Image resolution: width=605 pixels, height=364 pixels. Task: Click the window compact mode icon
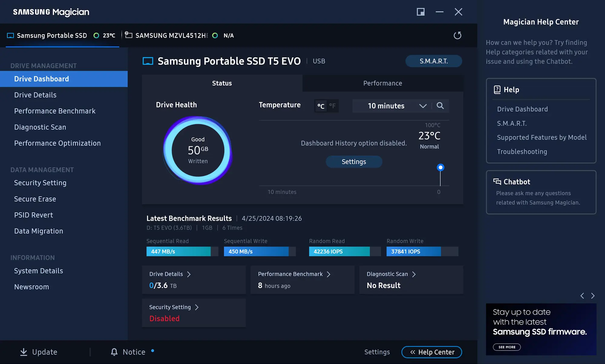420,12
